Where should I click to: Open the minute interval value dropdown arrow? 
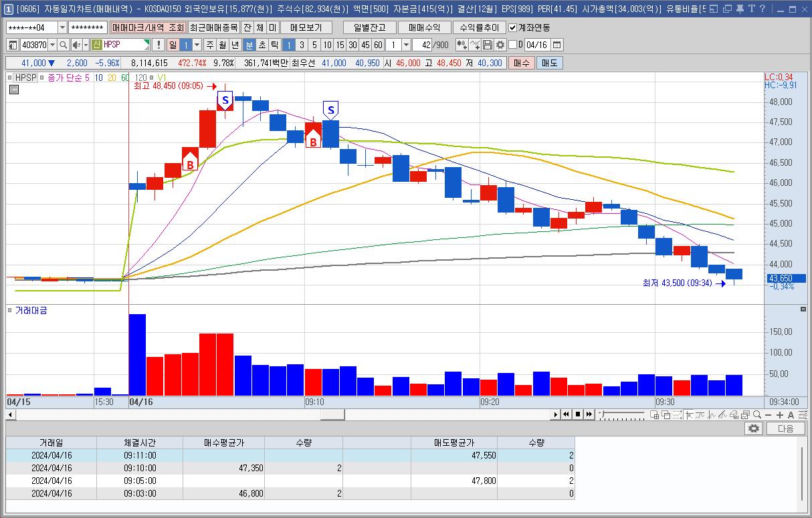coord(406,45)
